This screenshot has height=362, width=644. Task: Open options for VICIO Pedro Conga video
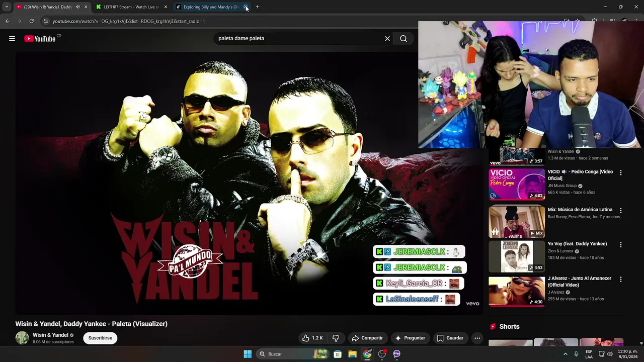coord(620,172)
